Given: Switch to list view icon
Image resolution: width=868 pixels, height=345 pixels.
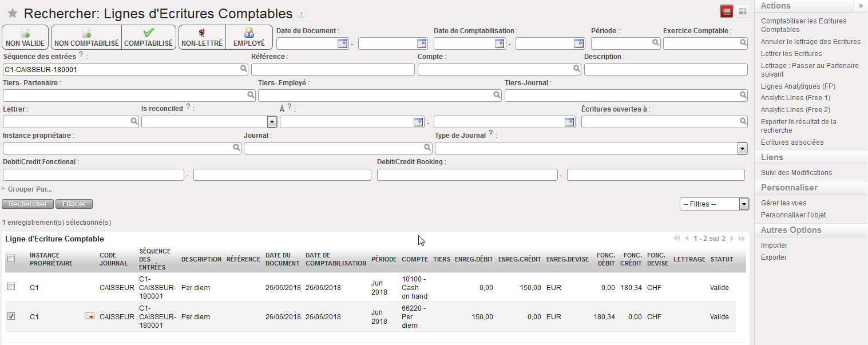Looking at the screenshot, I should 726,11.
